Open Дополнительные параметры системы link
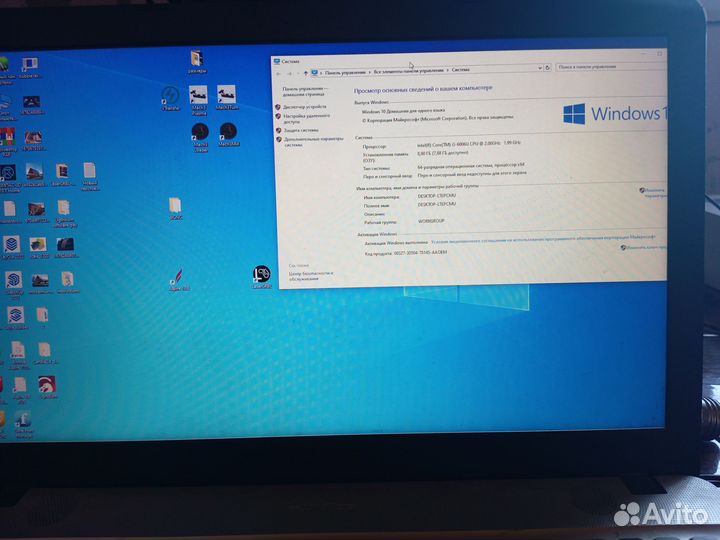The width and height of the screenshot is (720, 540). click(314, 141)
